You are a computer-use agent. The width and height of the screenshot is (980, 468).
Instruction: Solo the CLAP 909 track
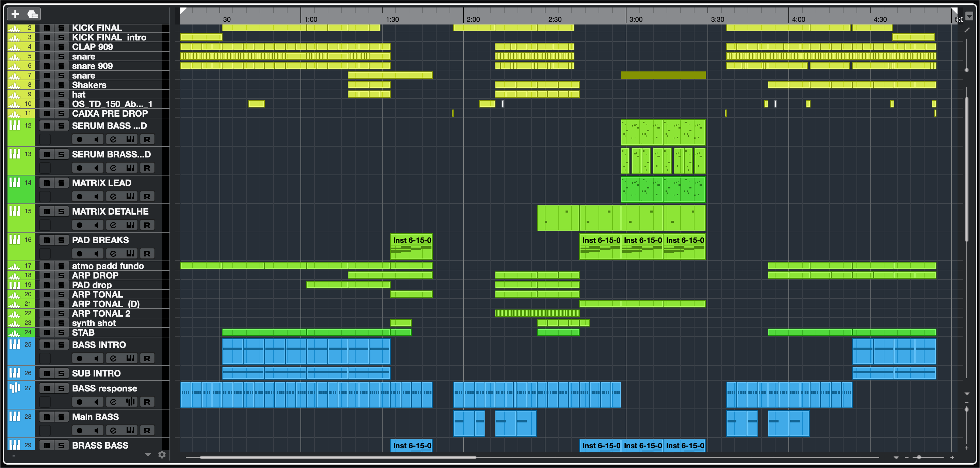coord(61,47)
